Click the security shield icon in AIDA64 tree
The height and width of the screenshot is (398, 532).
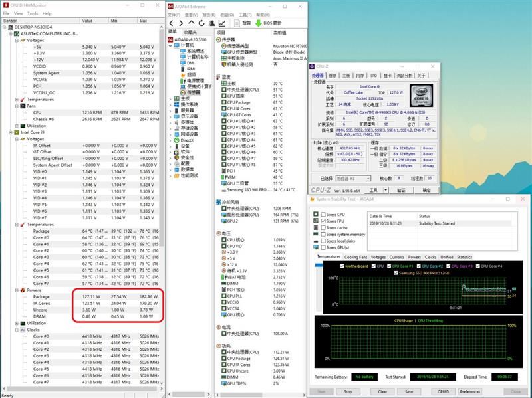point(176,157)
